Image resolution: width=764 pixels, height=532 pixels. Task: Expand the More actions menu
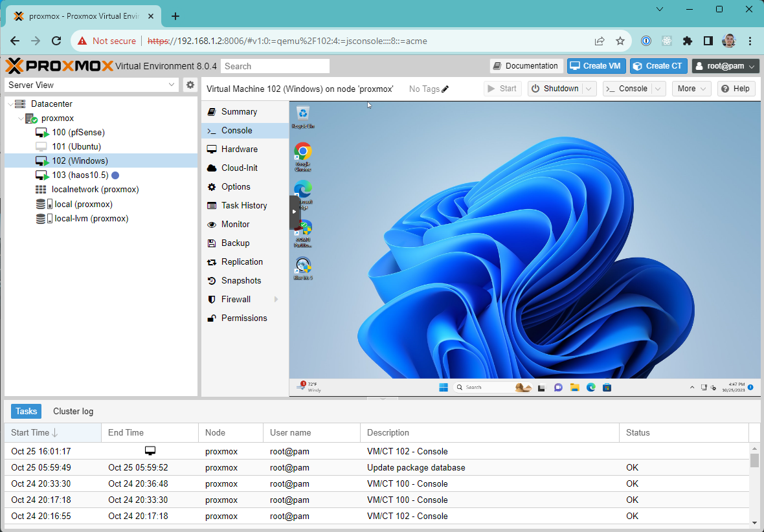(x=691, y=89)
